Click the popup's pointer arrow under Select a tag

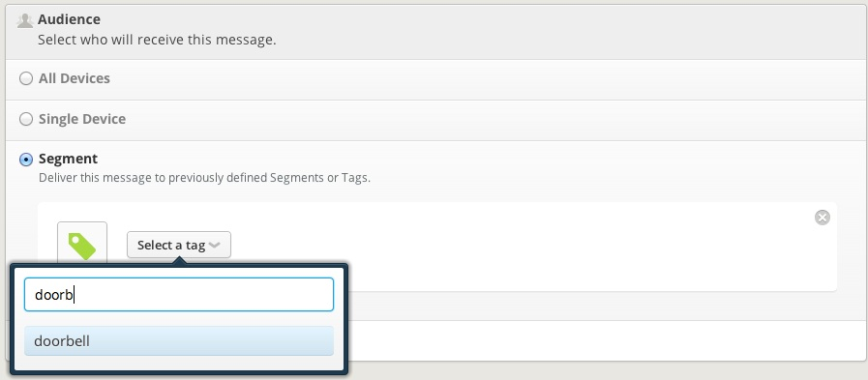[179, 261]
